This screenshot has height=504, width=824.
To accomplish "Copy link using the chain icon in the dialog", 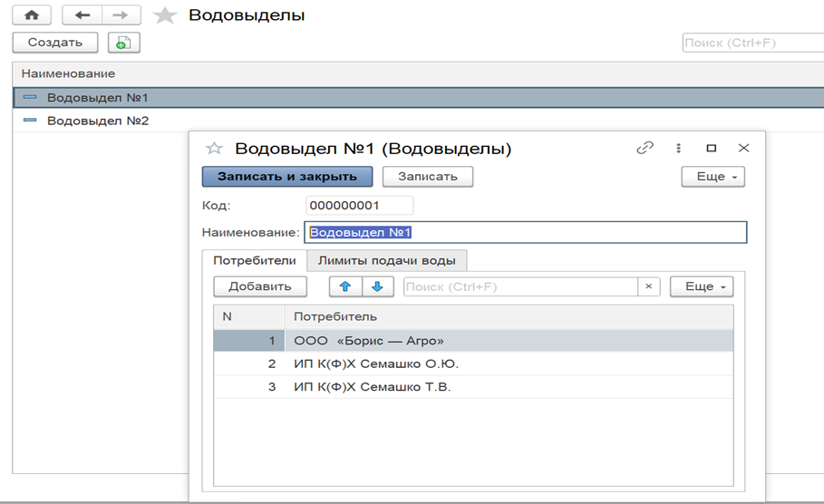I will [x=645, y=148].
